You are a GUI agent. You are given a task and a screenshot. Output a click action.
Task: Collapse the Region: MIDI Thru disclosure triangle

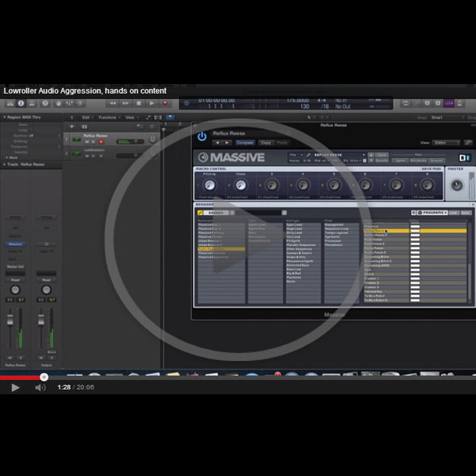(x=5, y=117)
